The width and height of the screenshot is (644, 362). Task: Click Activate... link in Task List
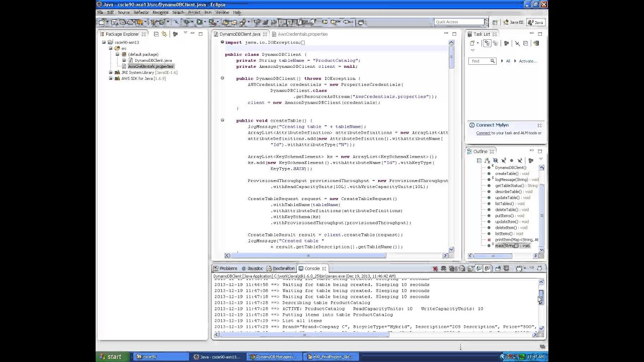click(528, 61)
